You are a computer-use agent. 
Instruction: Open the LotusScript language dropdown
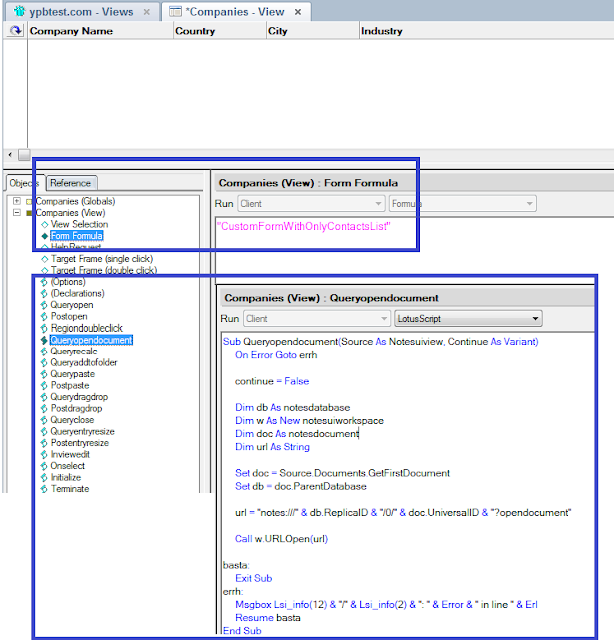click(468, 318)
